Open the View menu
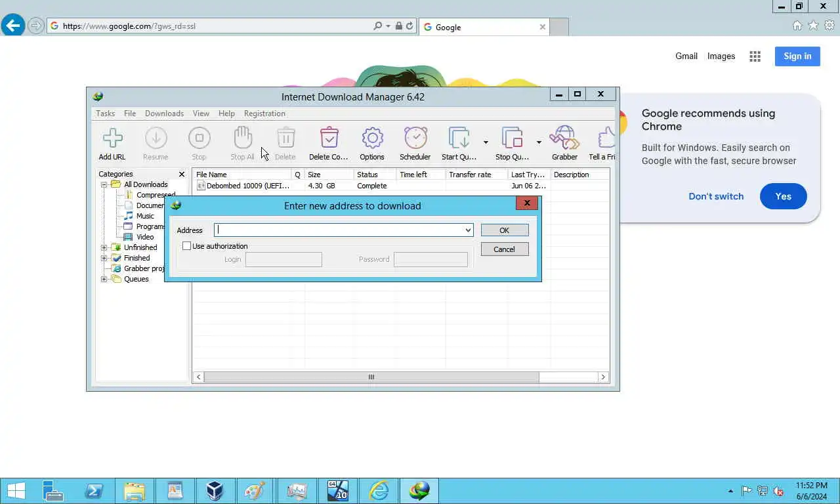 click(x=201, y=114)
